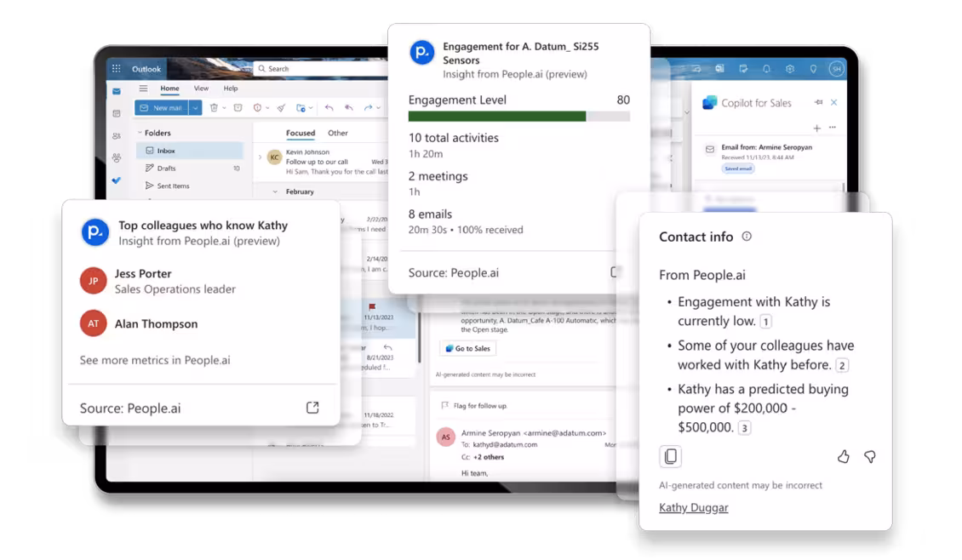
Task: Switch to the View tab in Outlook
Action: point(201,89)
